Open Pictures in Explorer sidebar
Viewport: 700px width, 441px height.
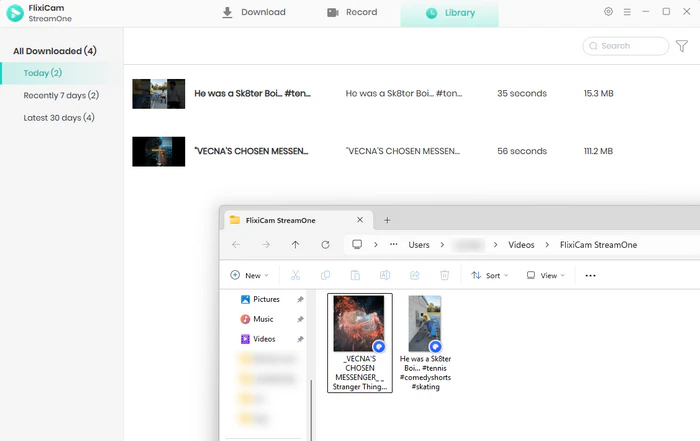260,299
